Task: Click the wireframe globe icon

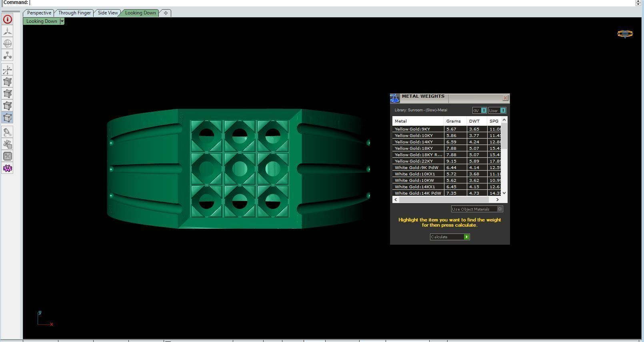Action: (8, 43)
